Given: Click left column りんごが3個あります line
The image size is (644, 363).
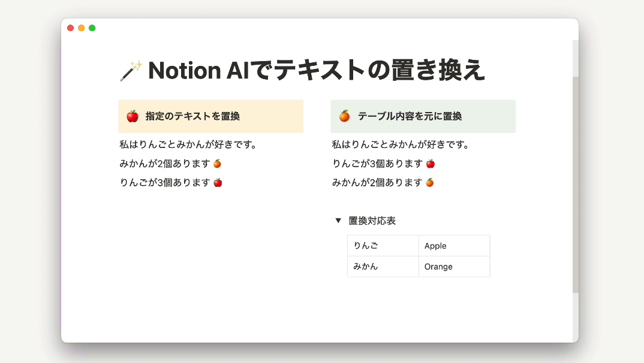Looking at the screenshot, I should point(171,183).
